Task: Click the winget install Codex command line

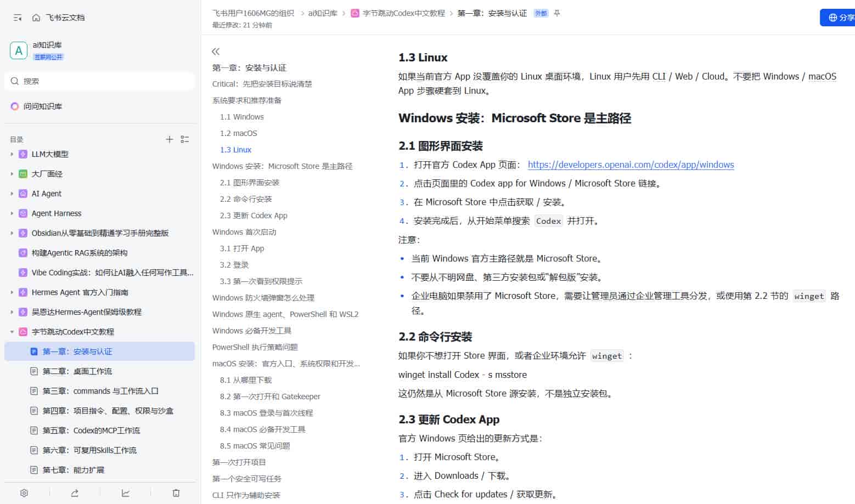Action: pyautogui.click(x=463, y=375)
